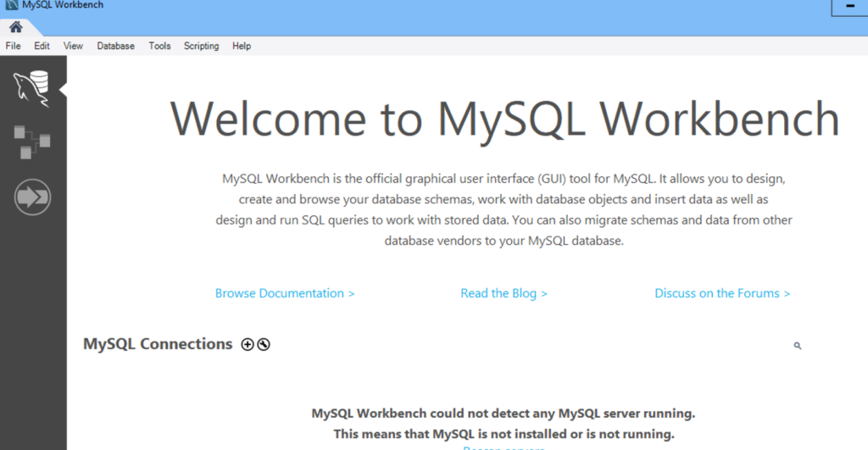Click the 'could not detect any MySQL server' message
This screenshot has width=868, height=450.
point(504,414)
